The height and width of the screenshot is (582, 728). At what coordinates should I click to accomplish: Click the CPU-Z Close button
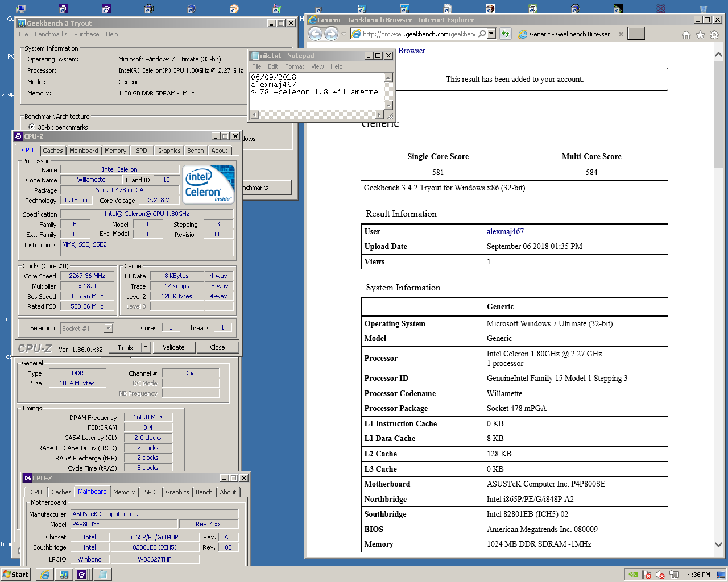click(x=217, y=347)
